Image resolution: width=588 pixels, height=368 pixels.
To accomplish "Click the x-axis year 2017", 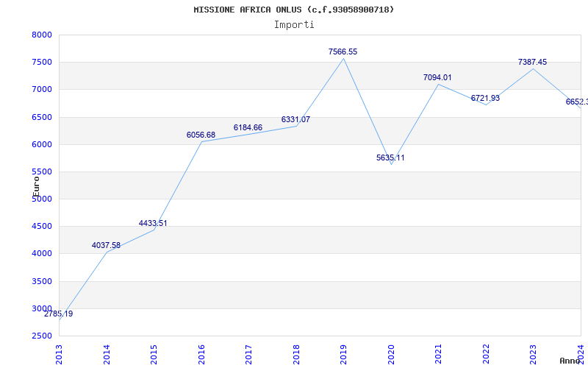I will pyautogui.click(x=249, y=354).
